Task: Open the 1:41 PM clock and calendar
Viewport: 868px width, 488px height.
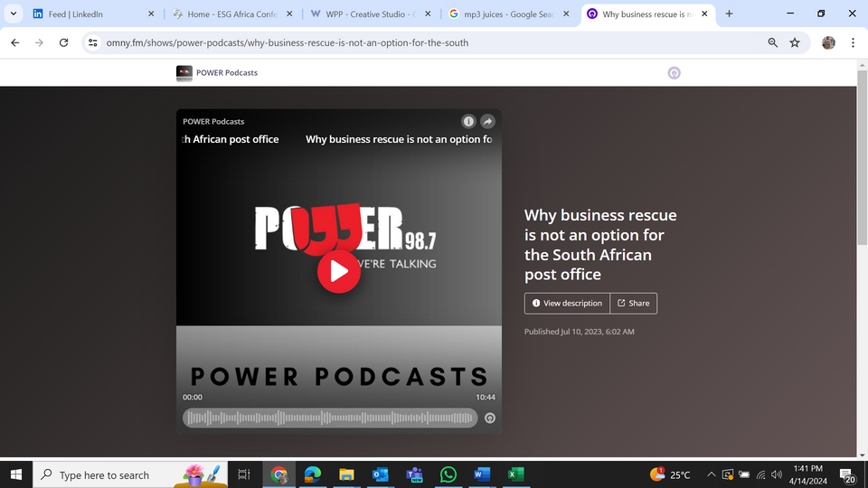Action: pos(808,474)
